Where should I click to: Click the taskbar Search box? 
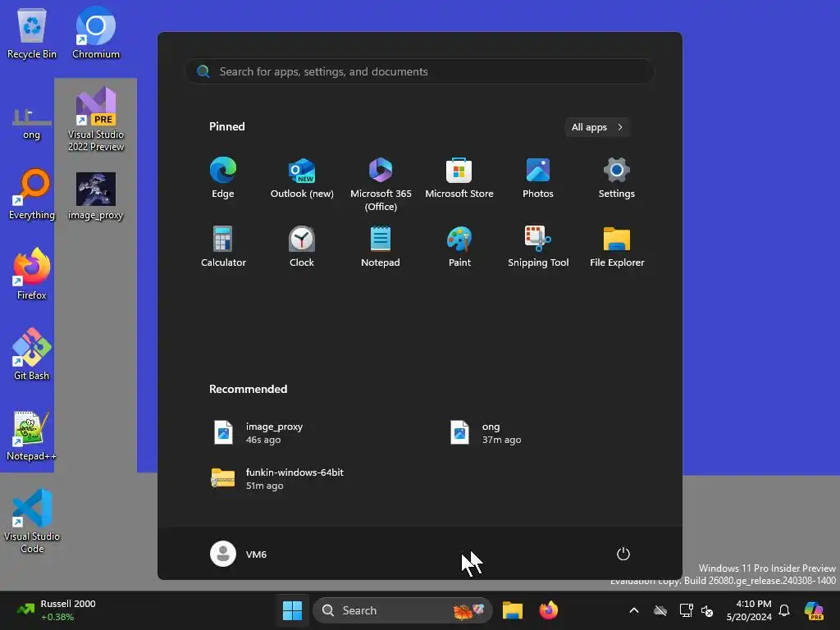click(403, 610)
